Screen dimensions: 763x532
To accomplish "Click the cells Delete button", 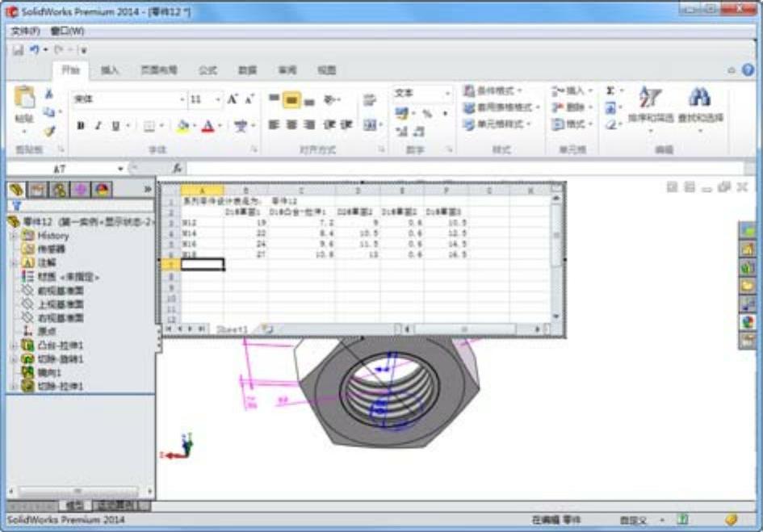I will [x=572, y=107].
